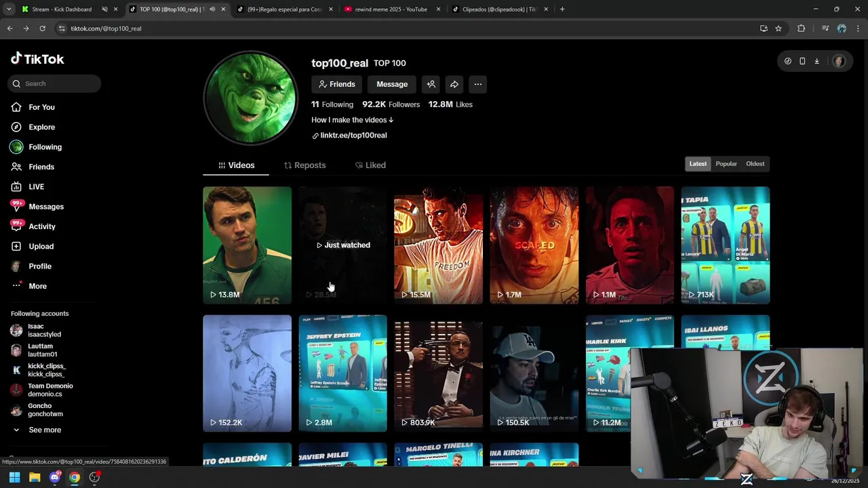Click the Friends button on profile
The height and width of the screenshot is (488, 868).
click(x=337, y=84)
